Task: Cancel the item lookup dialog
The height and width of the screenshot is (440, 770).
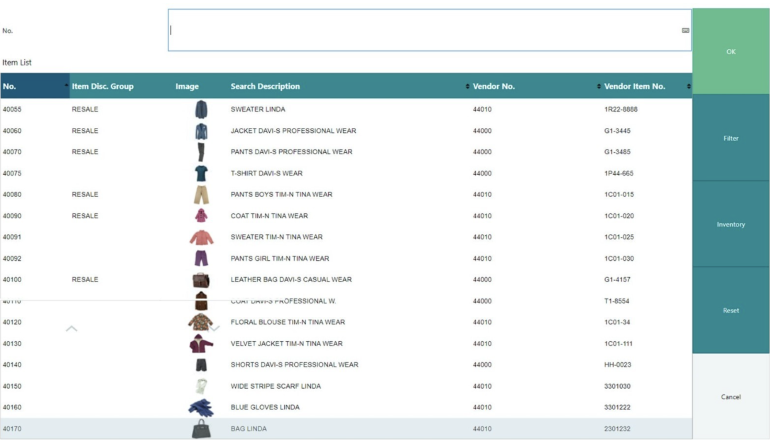Action: pyautogui.click(x=731, y=397)
